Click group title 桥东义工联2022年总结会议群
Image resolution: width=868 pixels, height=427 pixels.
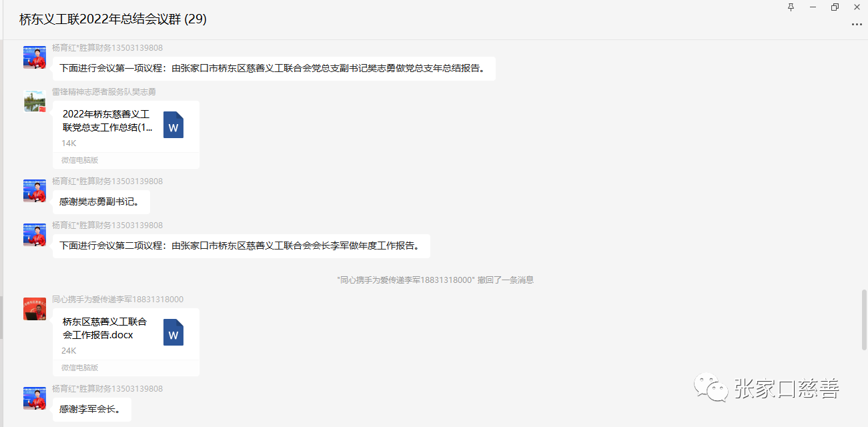(113, 19)
